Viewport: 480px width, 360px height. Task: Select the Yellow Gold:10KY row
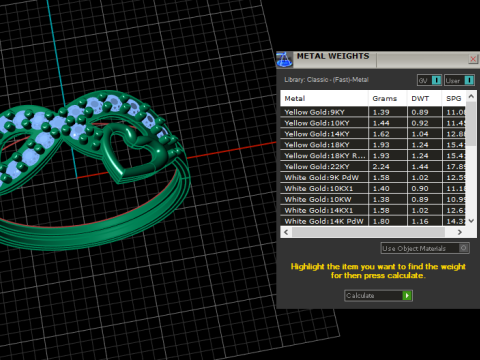373,123
